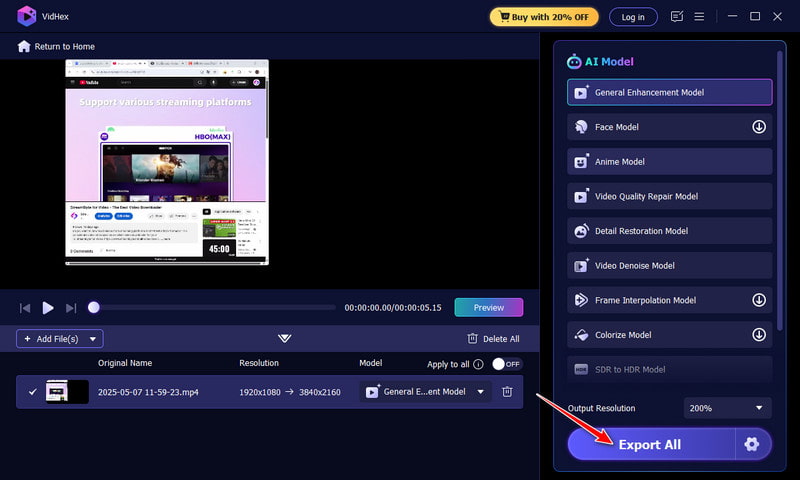Viewport: 800px width, 480px height.
Task: Uncheck the 2025-05-07 11-59-23.mp4 file checkbox
Action: click(32, 392)
